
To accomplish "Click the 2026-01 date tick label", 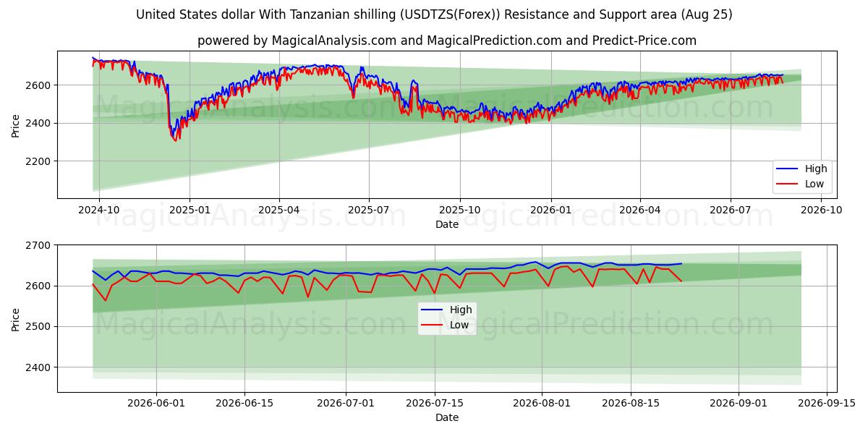I will point(551,210).
